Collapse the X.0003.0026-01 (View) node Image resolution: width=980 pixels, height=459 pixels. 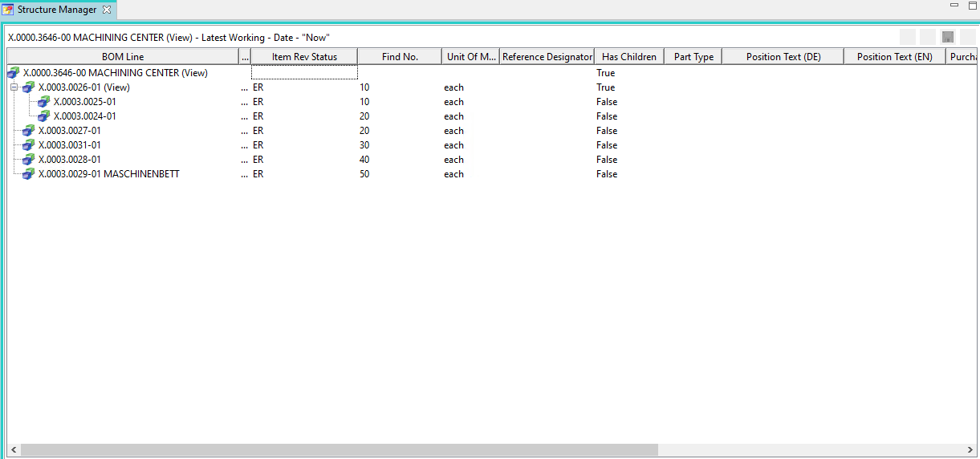[14, 87]
